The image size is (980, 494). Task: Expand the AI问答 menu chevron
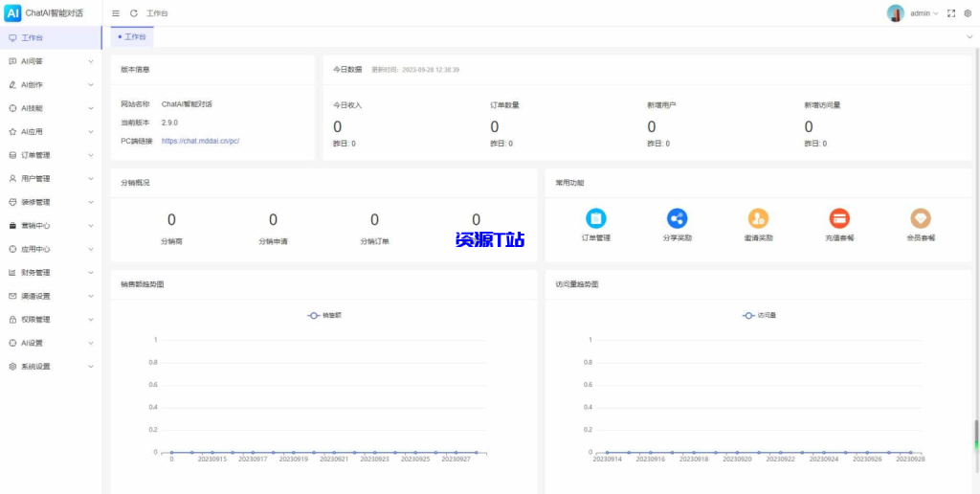91,61
